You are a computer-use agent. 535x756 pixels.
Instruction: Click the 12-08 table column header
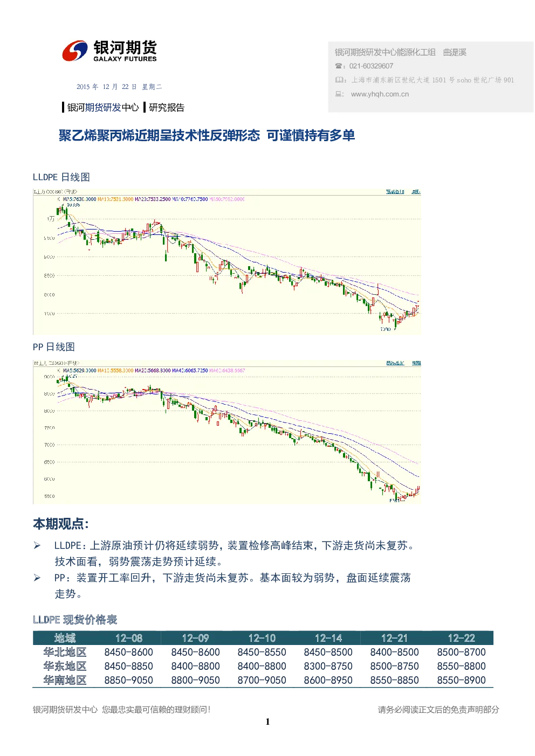(129, 638)
